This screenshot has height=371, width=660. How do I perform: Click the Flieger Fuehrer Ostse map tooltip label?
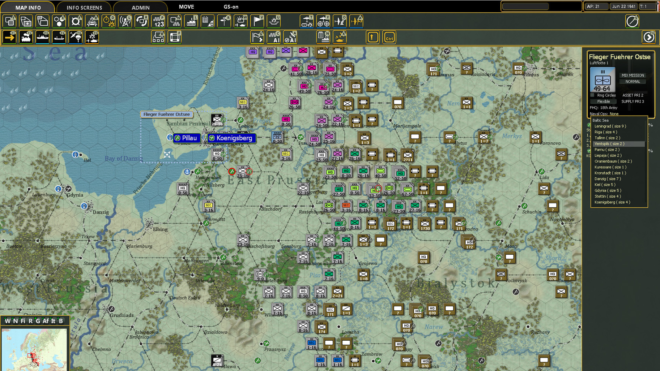(x=166, y=115)
